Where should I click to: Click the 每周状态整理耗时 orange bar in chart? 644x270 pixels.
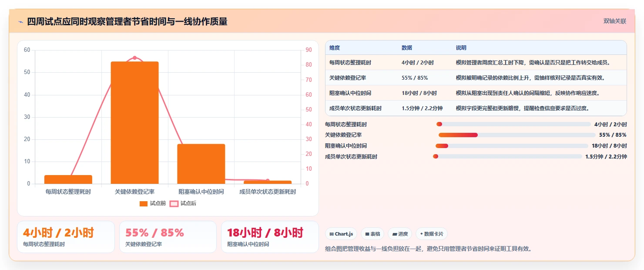click(x=68, y=179)
